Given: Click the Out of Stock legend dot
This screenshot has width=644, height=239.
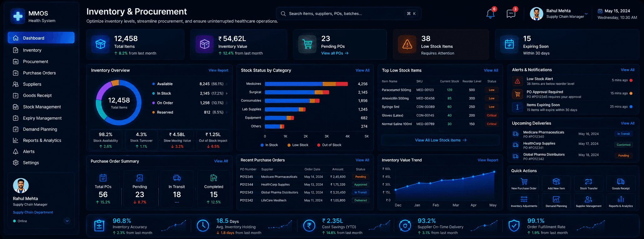Looking at the screenshot, I should point(319,145).
